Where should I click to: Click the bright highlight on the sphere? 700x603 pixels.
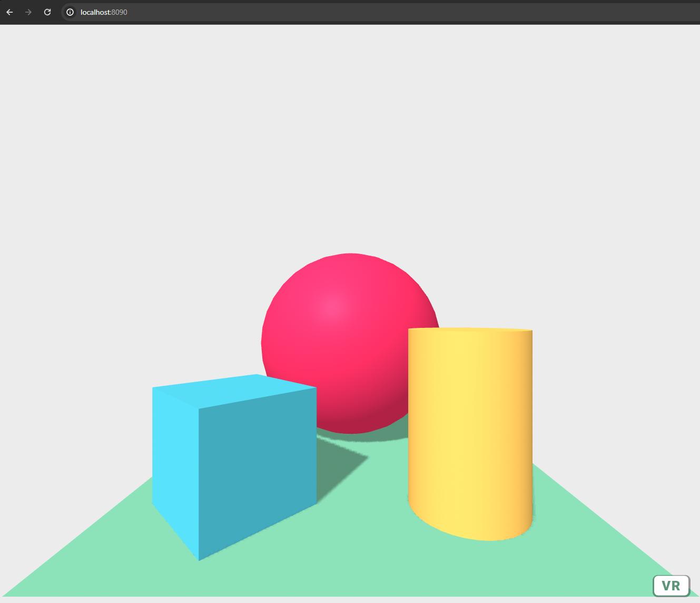tap(332, 307)
